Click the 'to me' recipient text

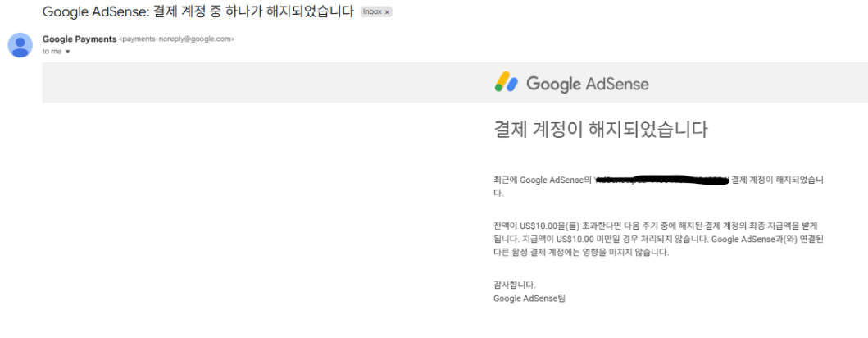52,52
